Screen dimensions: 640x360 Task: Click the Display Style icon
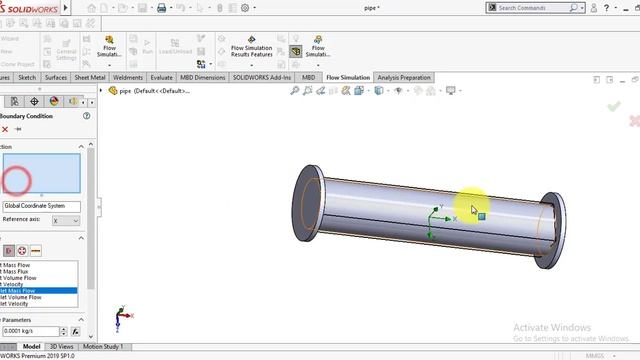tap(379, 91)
